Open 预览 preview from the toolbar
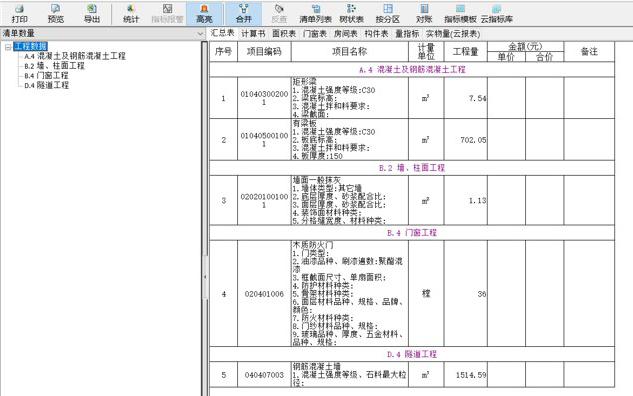Viewport: 633px width, 396px height. 55,14
